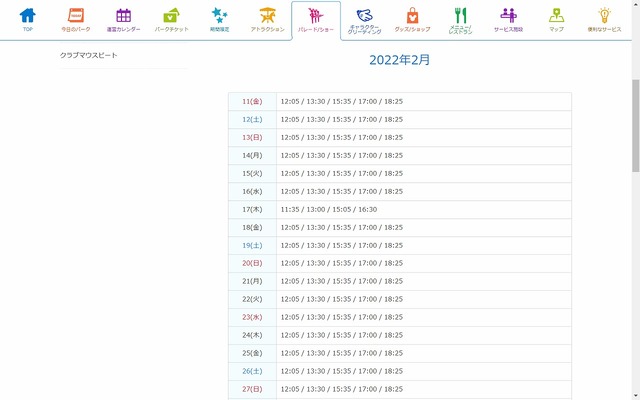640x400 pixels.
Task: Click the 17(木) date cell
Action: coord(252,209)
